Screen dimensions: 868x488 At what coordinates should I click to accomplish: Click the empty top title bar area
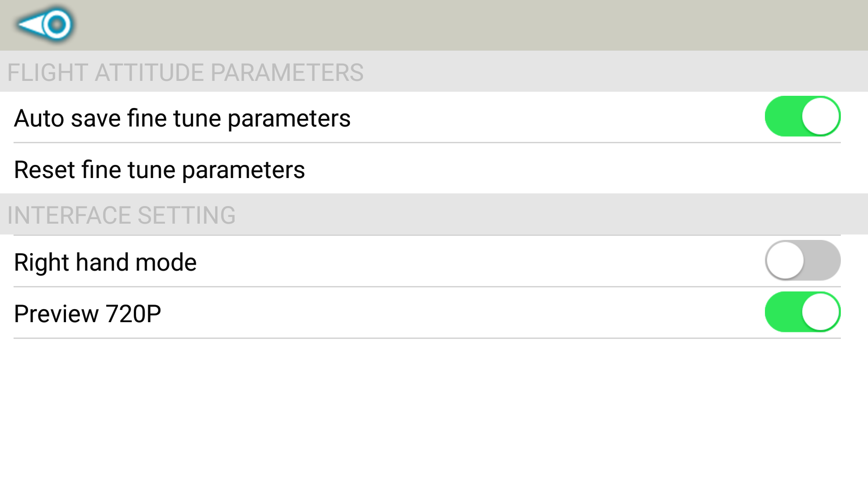(452, 25)
